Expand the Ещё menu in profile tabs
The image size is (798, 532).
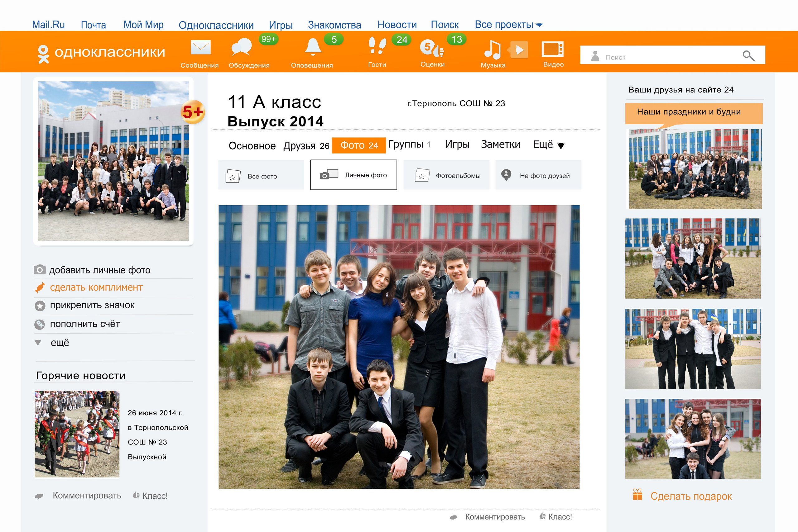click(x=548, y=145)
